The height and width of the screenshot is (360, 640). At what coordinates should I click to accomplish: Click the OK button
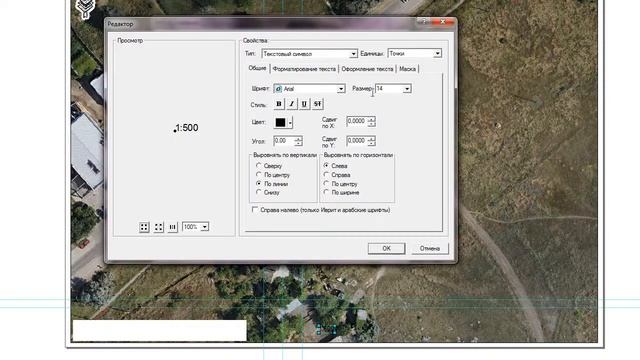(x=387, y=248)
